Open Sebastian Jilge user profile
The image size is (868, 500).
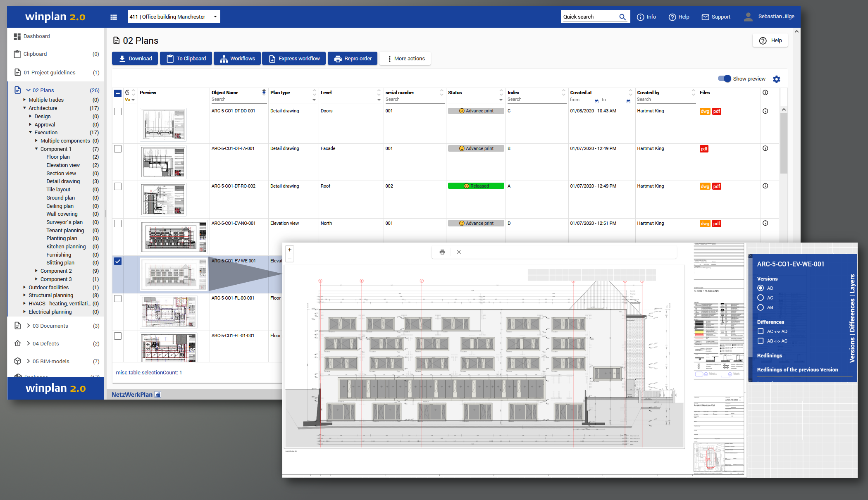(769, 17)
